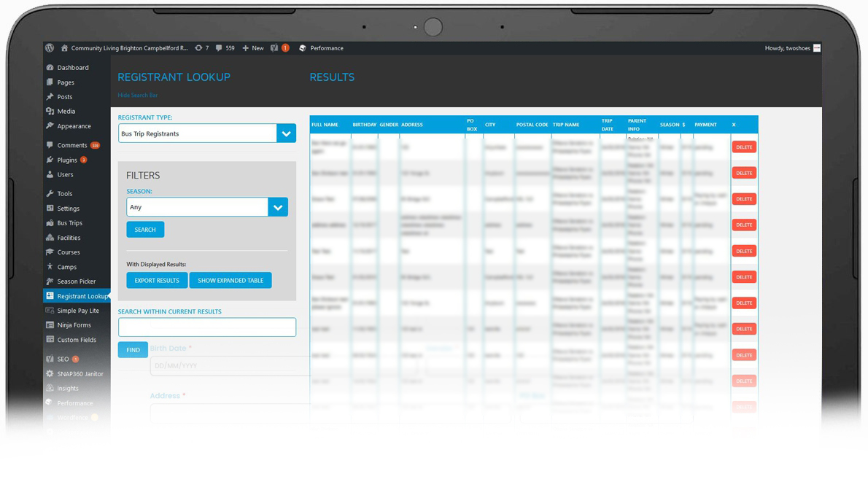This screenshot has height=482, width=868.
Task: Click the Media icon in sidebar
Action: (x=50, y=112)
